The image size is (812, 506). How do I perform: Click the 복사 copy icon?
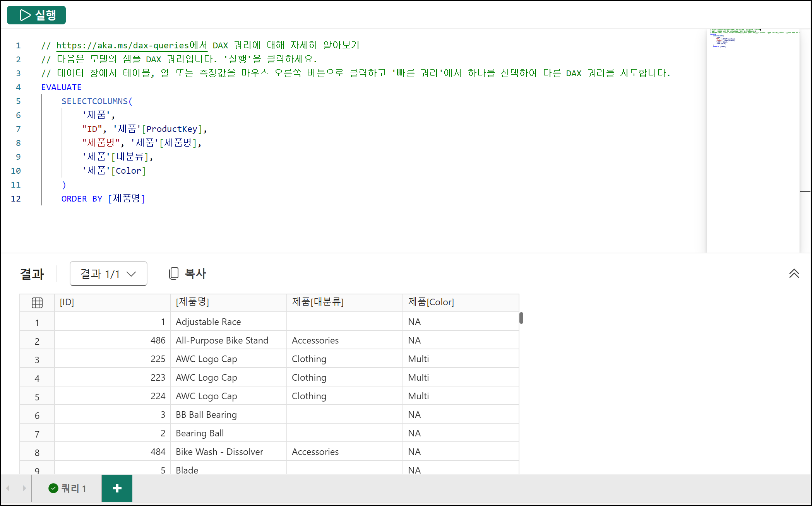coord(174,274)
